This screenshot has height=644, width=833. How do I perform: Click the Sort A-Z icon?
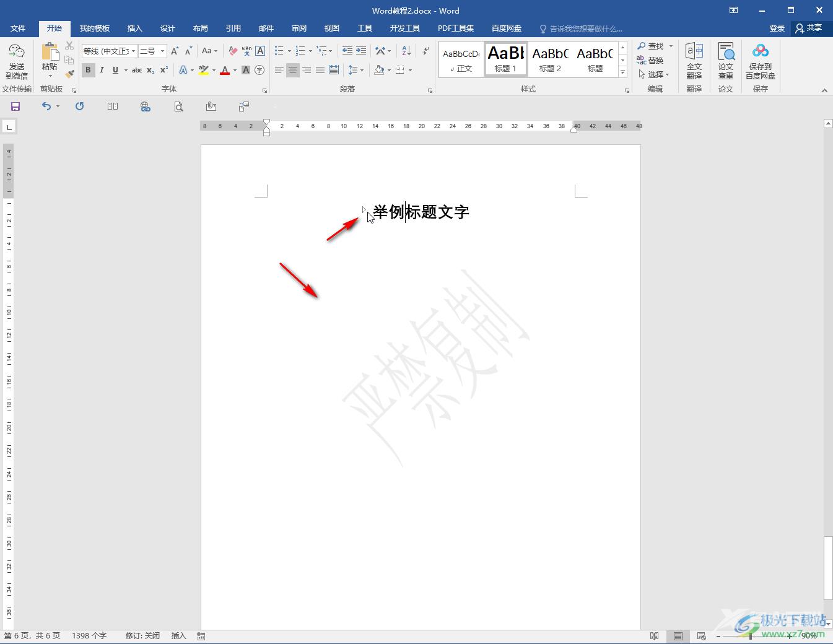tap(406, 51)
